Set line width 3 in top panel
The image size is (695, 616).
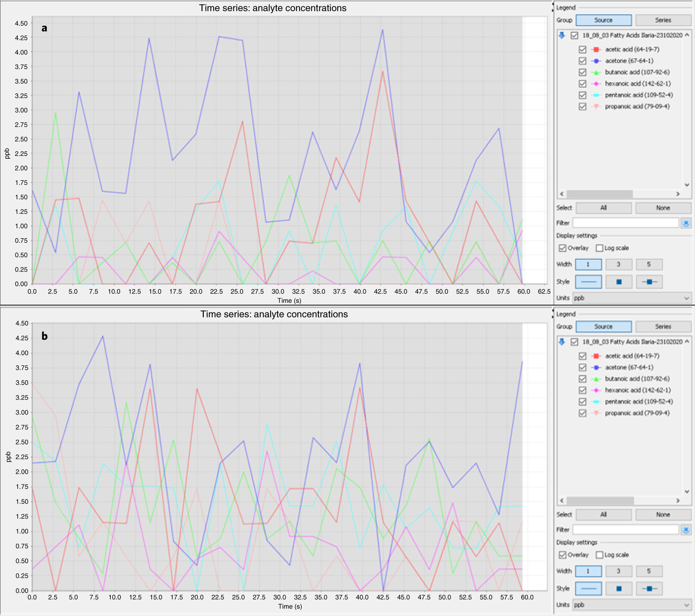tap(619, 264)
